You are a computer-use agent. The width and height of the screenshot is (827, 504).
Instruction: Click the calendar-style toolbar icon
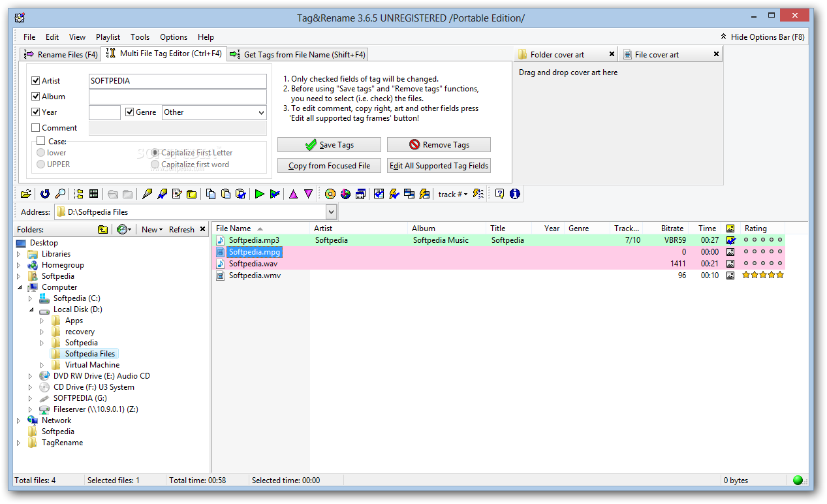point(360,194)
